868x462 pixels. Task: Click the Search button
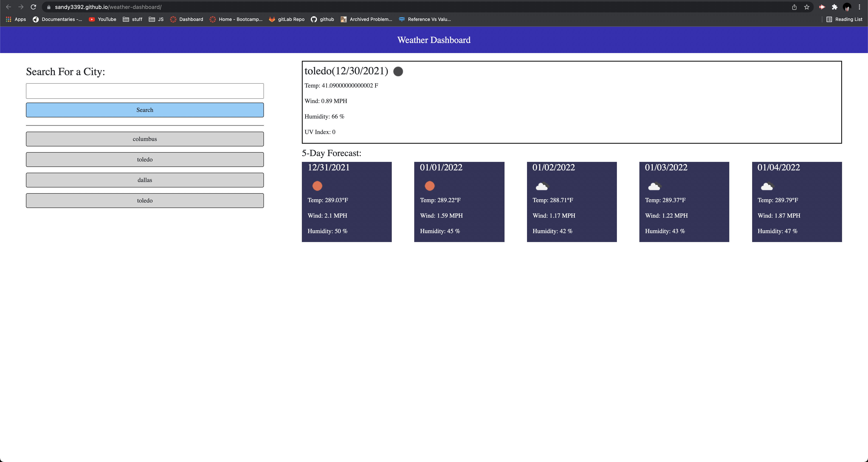pyautogui.click(x=145, y=110)
